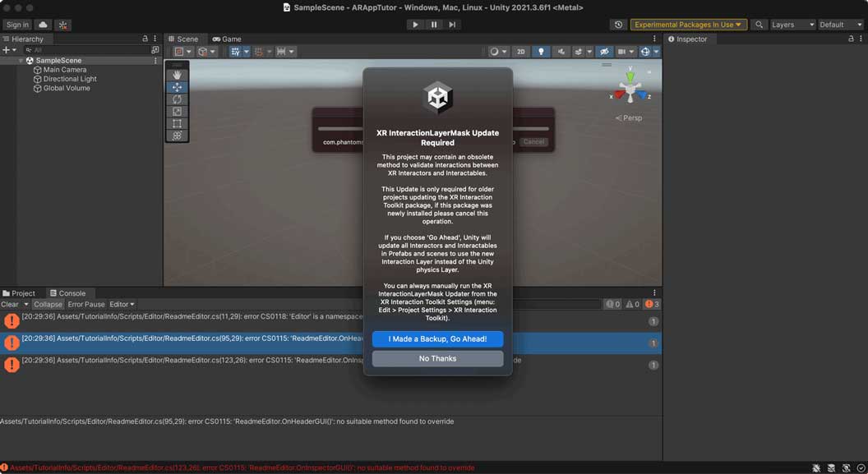Open gizmos dropdown arrow
Viewport: 868px width, 474px height.
[x=657, y=52]
